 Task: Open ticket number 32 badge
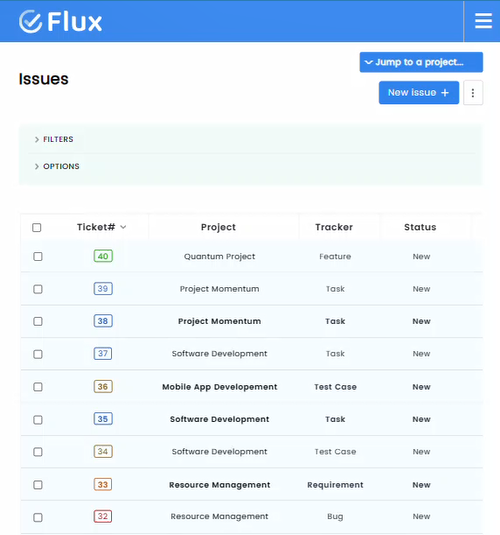103,516
